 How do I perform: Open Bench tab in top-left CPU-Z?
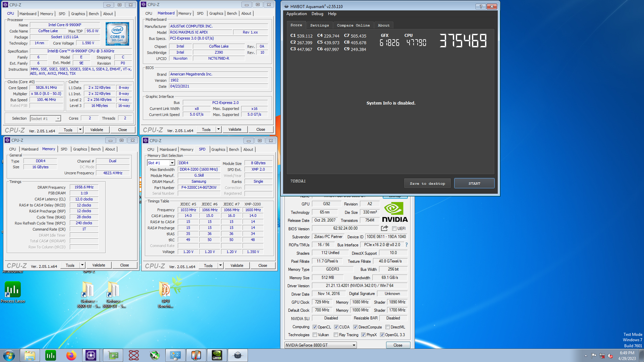click(x=94, y=14)
